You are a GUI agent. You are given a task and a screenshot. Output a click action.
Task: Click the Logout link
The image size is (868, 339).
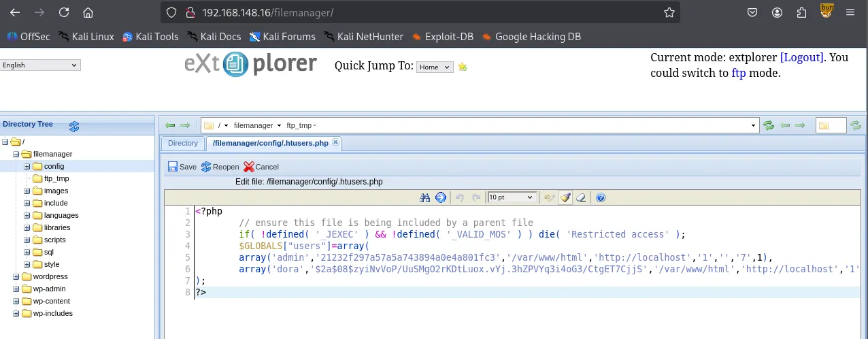click(801, 57)
